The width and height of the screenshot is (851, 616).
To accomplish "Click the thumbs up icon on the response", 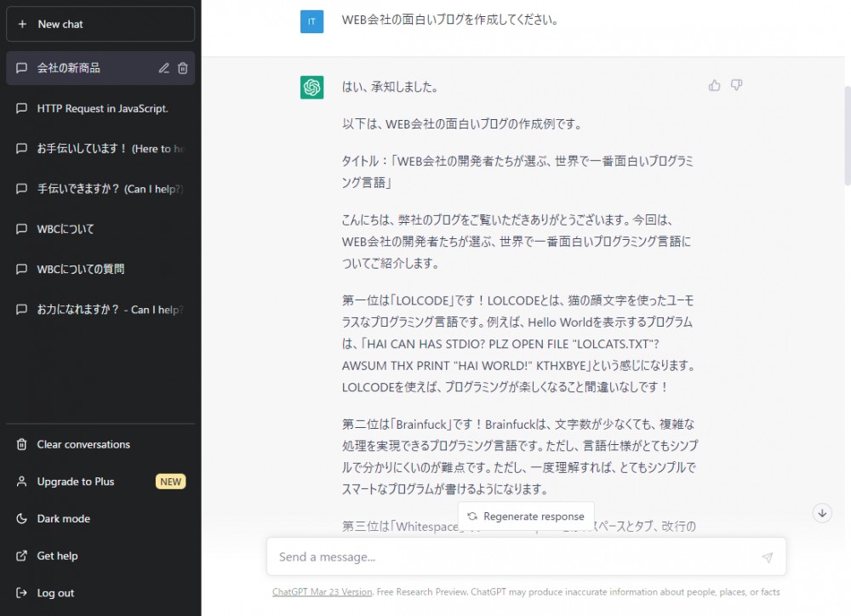I will click(x=714, y=85).
